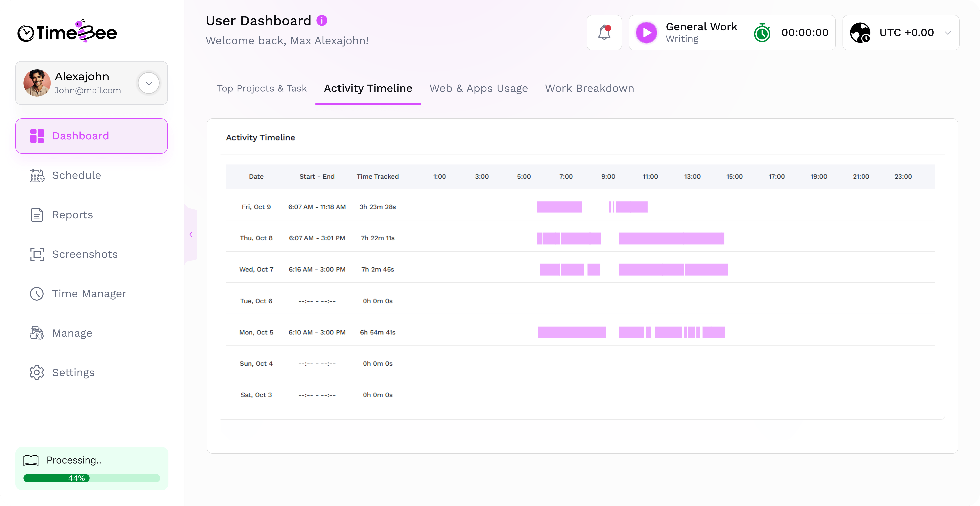
Task: Open the UTC +0.00 timezone dropdown
Action: (901, 33)
